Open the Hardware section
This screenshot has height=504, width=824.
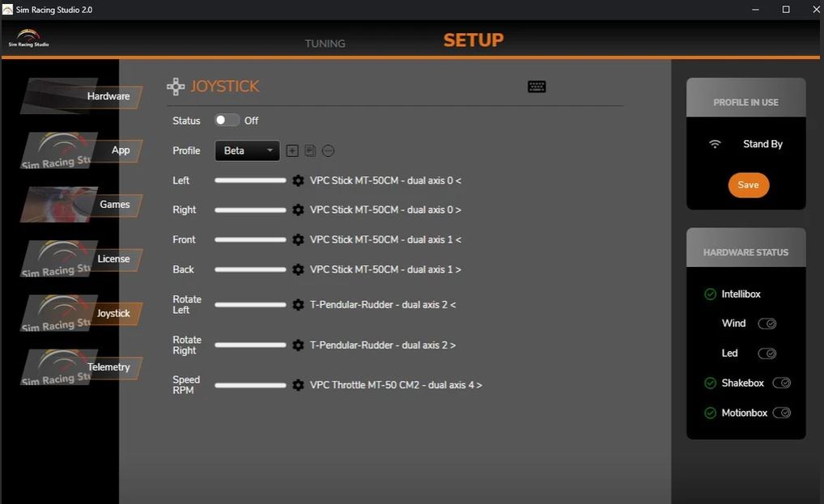click(82, 96)
